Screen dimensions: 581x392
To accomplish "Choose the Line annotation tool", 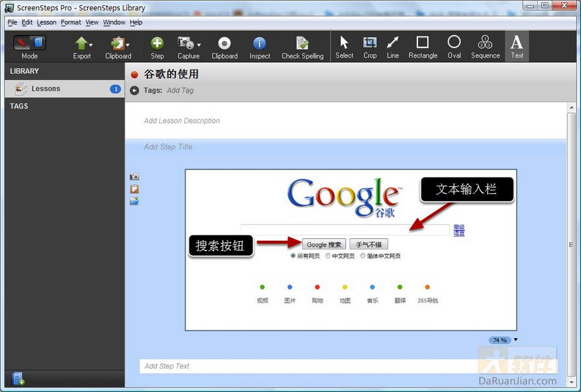I will (393, 45).
